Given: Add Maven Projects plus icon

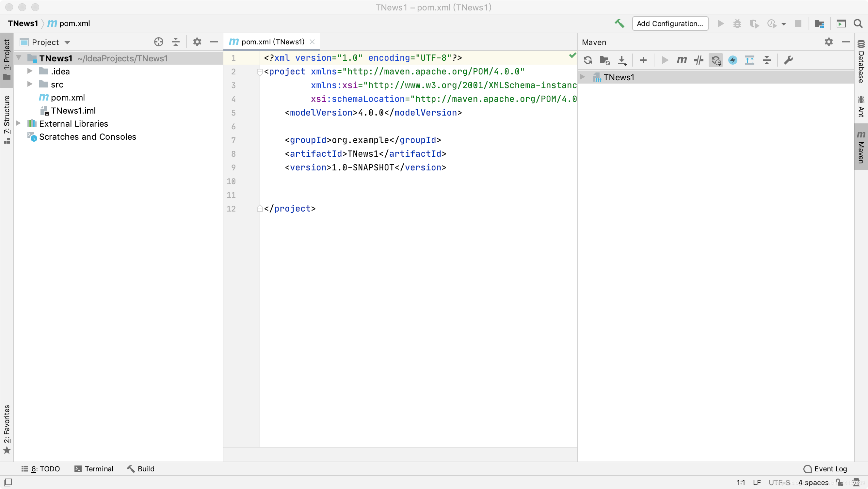Looking at the screenshot, I should (643, 60).
